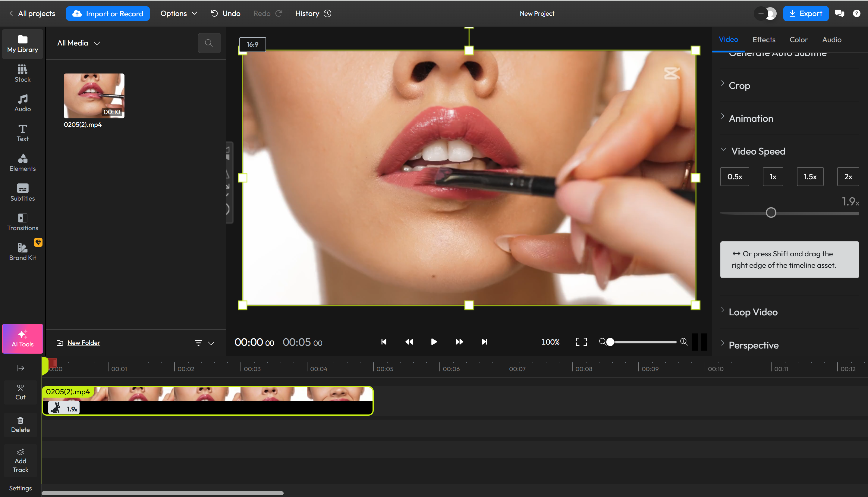Screen dimensions: 868x497
Task: Open My Library panel
Action: point(23,44)
